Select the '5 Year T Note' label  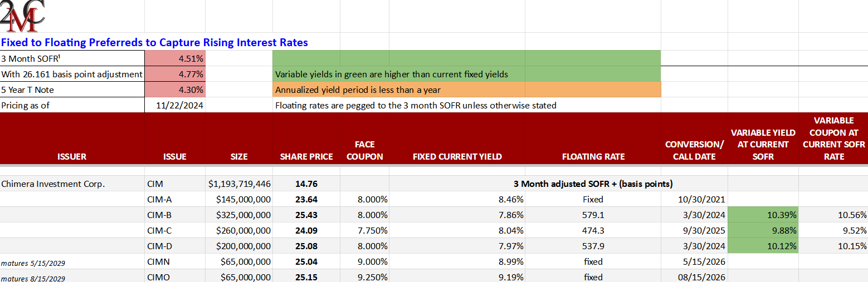click(x=72, y=90)
